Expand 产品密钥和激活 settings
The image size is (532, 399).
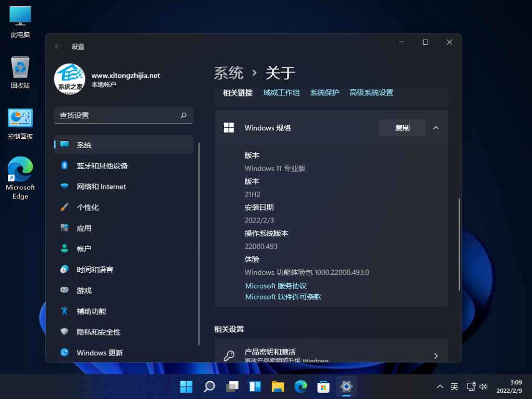[x=331, y=355]
